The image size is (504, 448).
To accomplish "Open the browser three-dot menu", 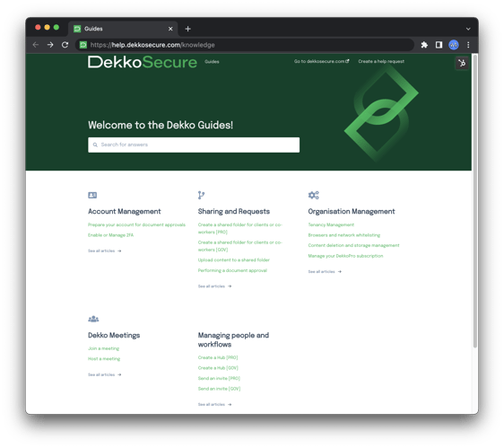I will pyautogui.click(x=468, y=45).
